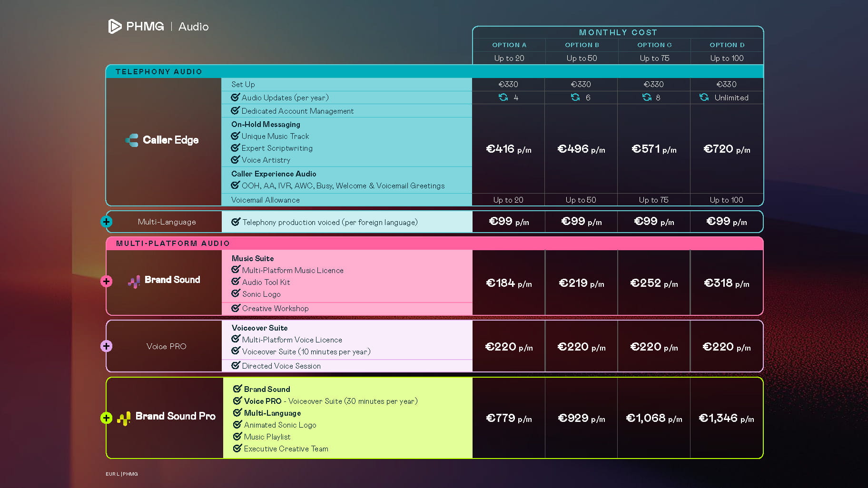This screenshot has height=488, width=868.
Task: Click the Brand Sound Pro €929 p/m price
Action: click(x=582, y=419)
